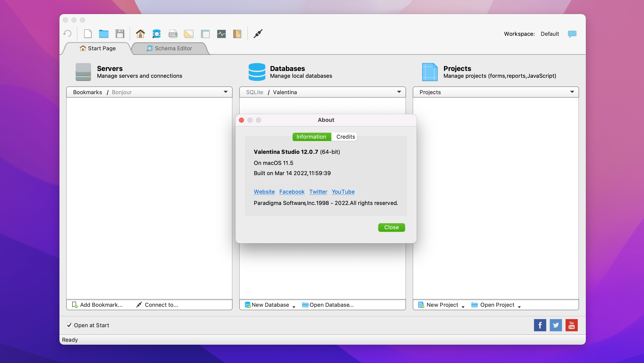The width and height of the screenshot is (644, 363).
Task: Click the diagram ruler toolbar icon
Action: (x=189, y=34)
